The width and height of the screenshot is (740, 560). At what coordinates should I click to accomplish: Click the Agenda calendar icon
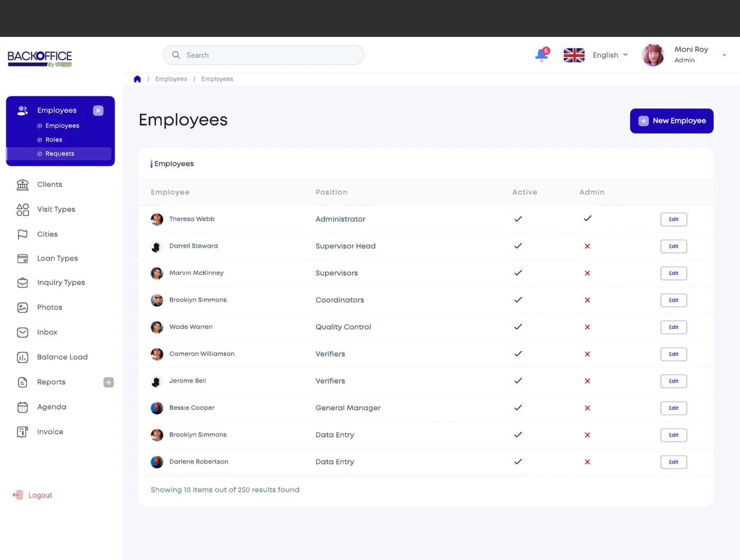pos(22,407)
